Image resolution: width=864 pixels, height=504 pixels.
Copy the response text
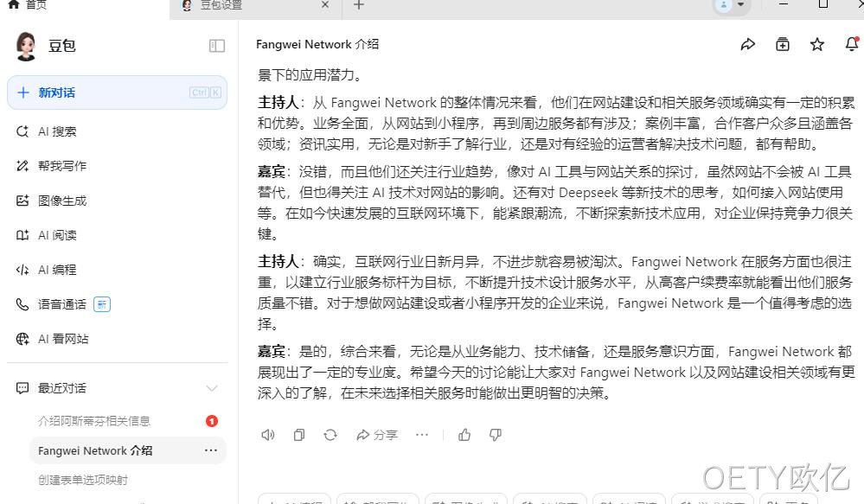[299, 435]
